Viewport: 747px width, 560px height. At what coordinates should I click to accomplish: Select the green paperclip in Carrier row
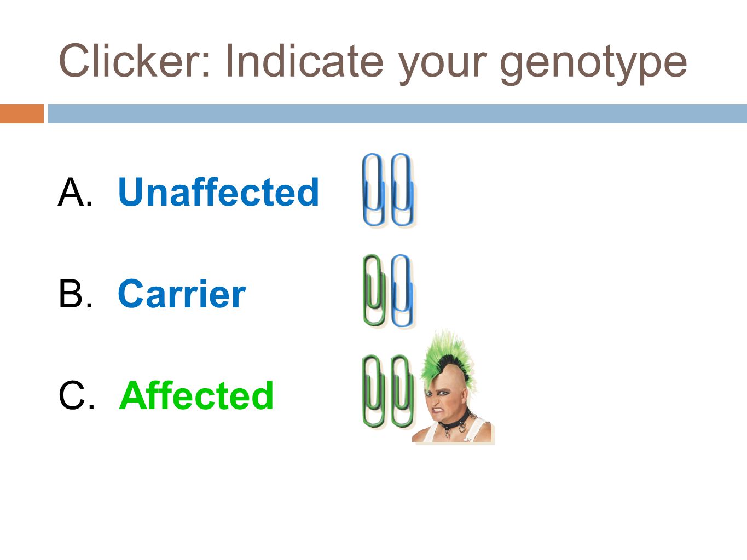[374, 290]
